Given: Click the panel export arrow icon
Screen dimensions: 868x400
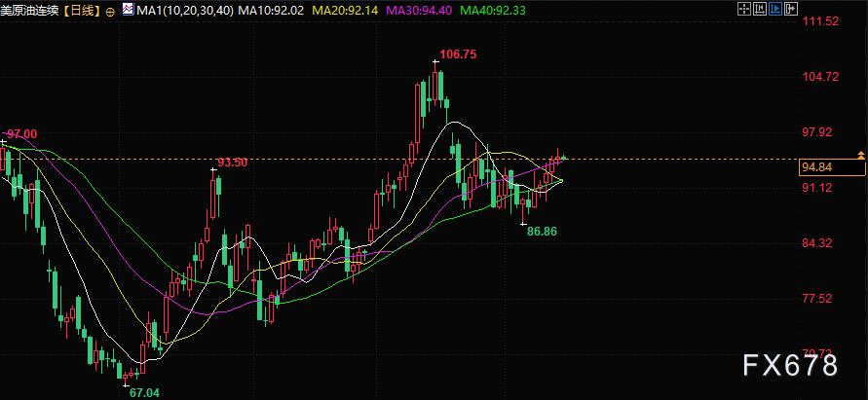Looking at the screenshot, I should point(791,9).
